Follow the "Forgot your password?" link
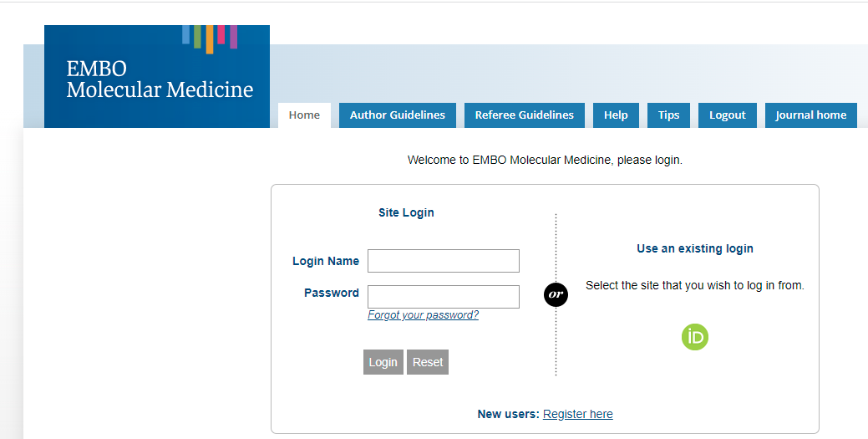This screenshot has height=439, width=868. pyautogui.click(x=423, y=315)
